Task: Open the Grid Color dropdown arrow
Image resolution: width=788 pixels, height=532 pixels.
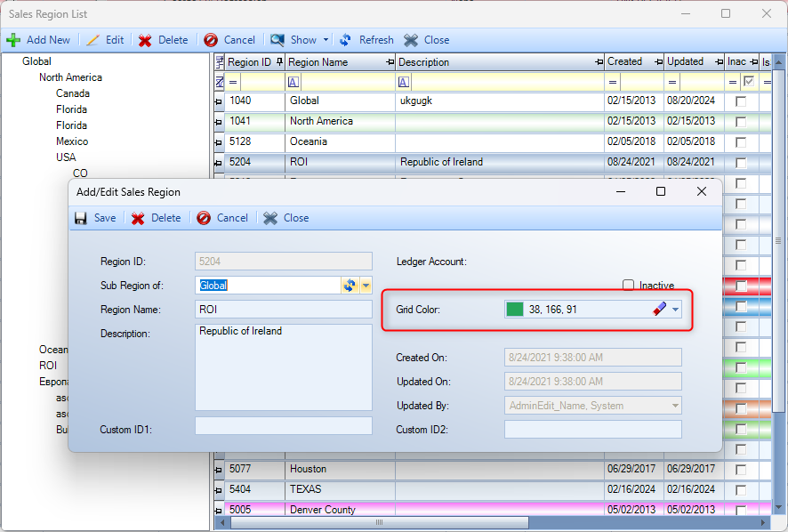Action: click(675, 310)
